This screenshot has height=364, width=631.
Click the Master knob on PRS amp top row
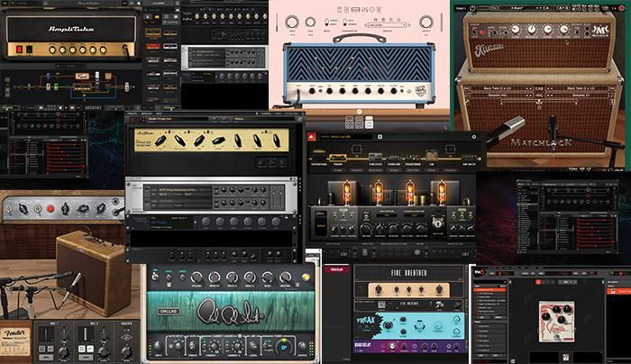coord(286,277)
